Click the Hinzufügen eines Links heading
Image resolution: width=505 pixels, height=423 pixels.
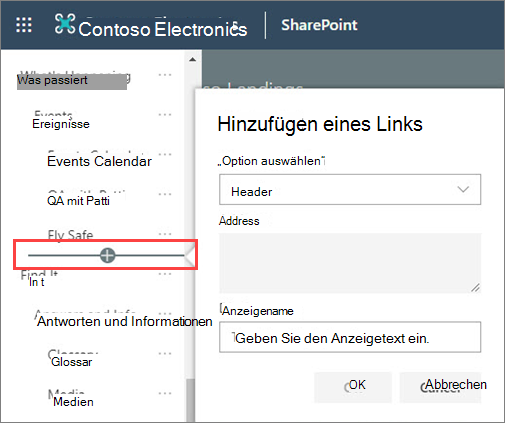(x=320, y=124)
